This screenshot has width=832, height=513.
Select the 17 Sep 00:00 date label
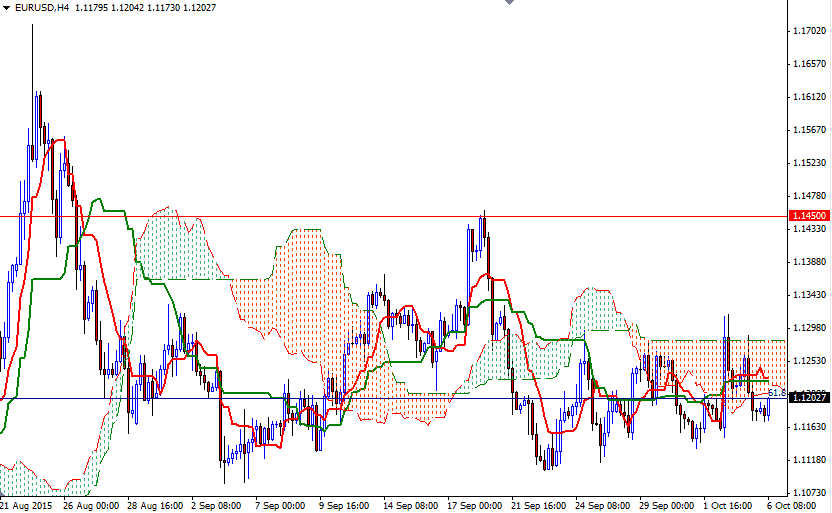[x=475, y=506]
